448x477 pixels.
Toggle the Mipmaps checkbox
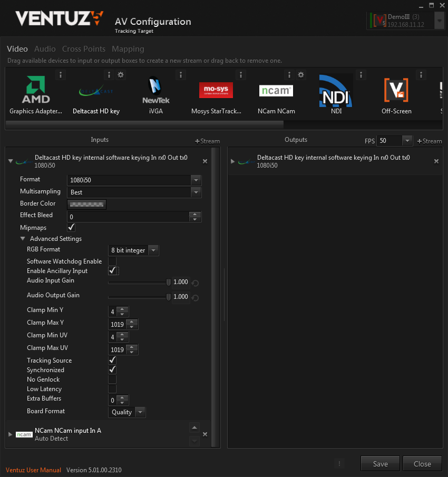71,228
